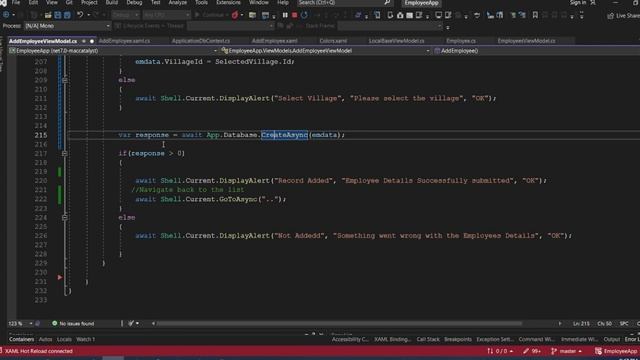Click the Bookmark icon in toolbar
The image size is (640, 360).
click(x=535, y=15)
